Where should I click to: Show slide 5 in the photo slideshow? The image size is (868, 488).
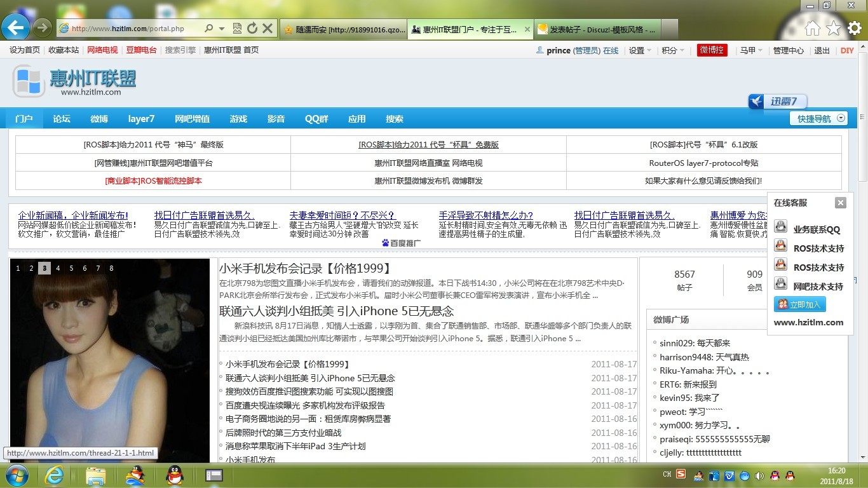[x=71, y=268]
